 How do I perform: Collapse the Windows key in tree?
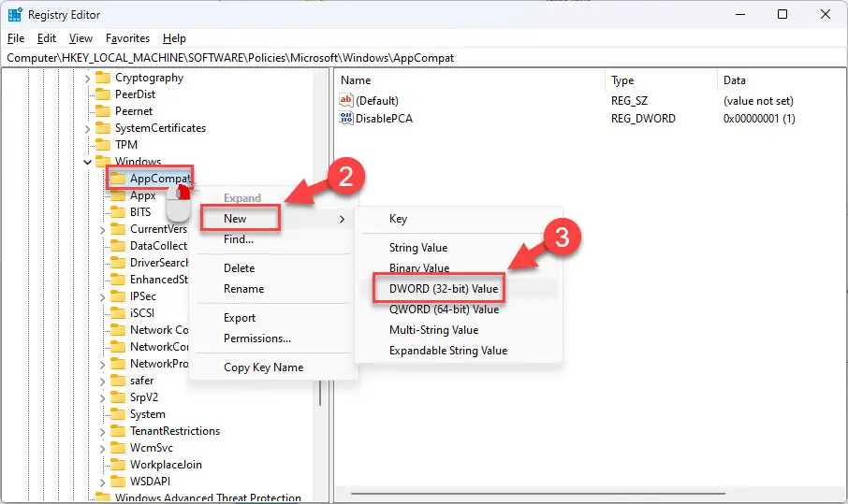click(x=88, y=162)
